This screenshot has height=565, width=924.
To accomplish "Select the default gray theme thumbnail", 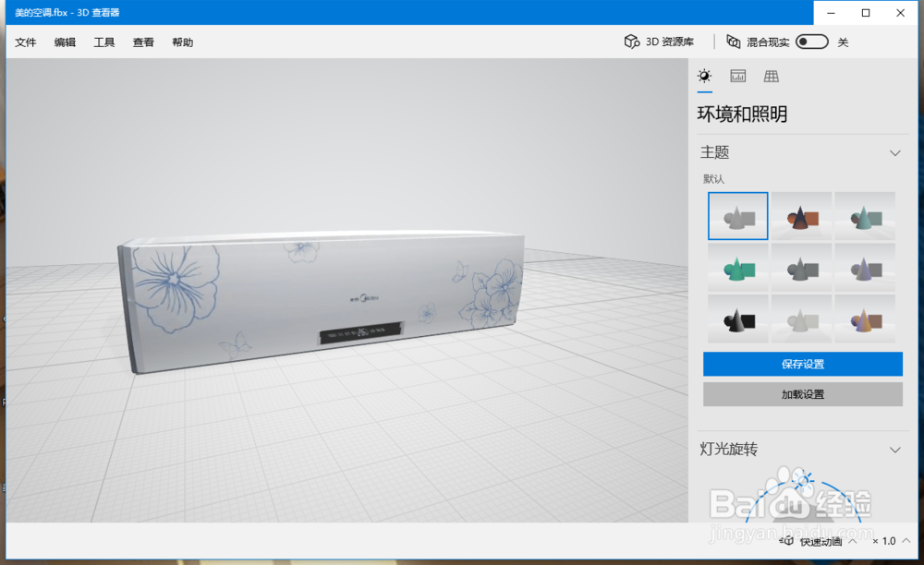I will point(737,214).
